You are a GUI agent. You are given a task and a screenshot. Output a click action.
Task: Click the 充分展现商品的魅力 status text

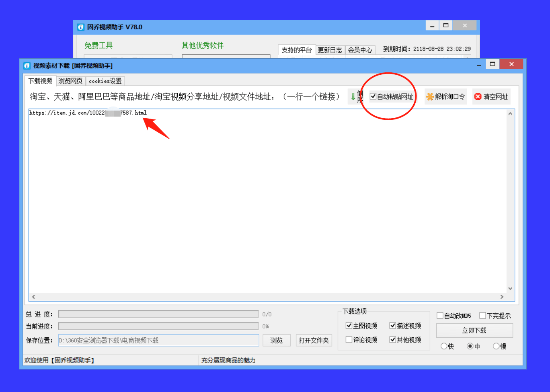click(x=228, y=360)
